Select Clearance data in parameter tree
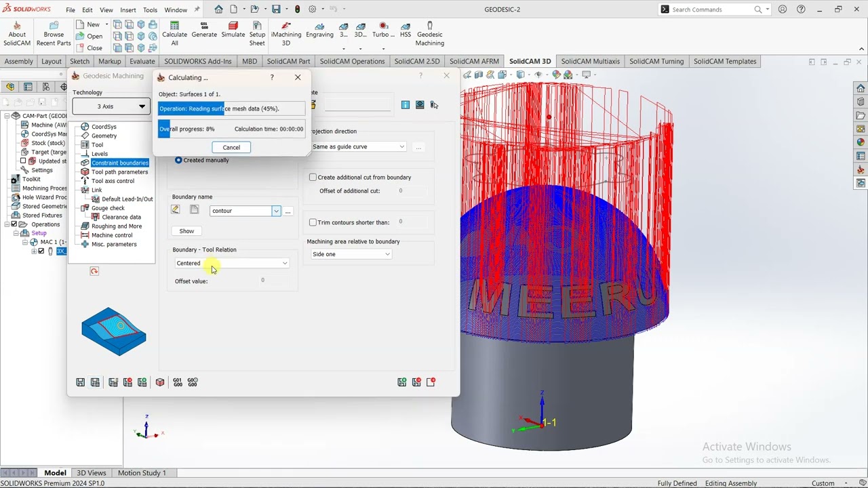 pyautogui.click(x=121, y=217)
